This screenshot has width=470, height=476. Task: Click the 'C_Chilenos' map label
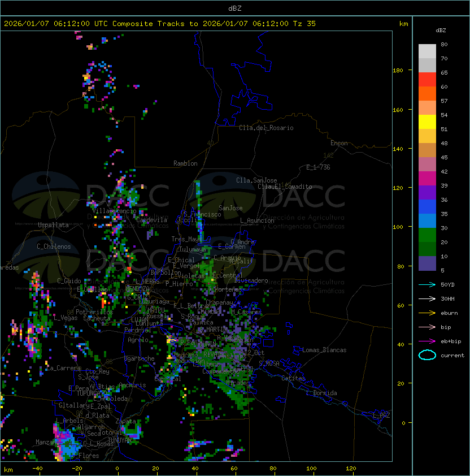54,246
